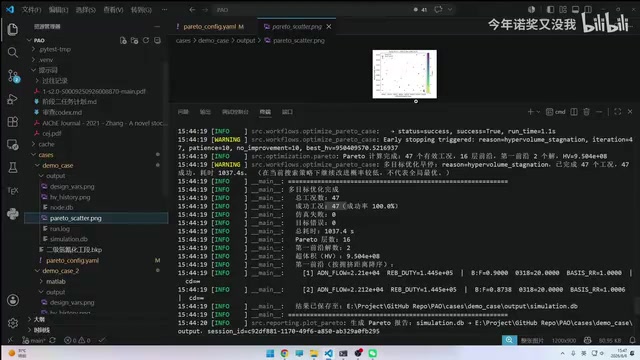Viewport: 640px width, 360px height.
Task: Switch to the Output panel tab
Action: 205,111
